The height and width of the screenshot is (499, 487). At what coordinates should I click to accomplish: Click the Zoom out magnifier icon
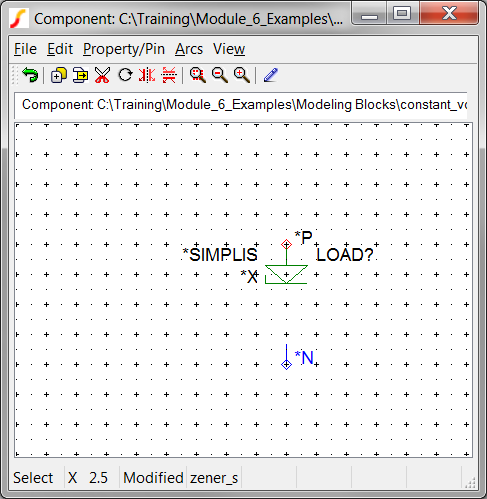click(220, 75)
